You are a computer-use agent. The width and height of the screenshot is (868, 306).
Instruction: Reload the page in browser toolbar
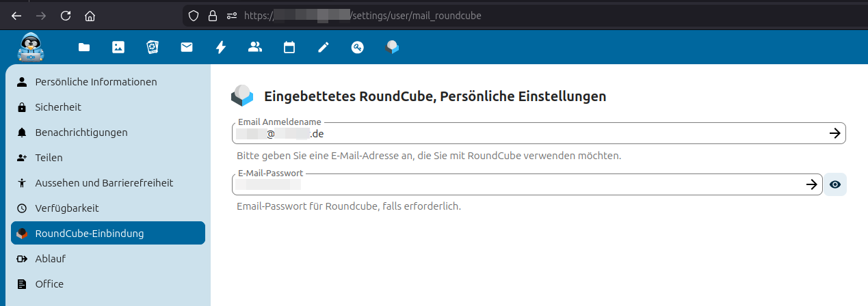click(x=66, y=15)
